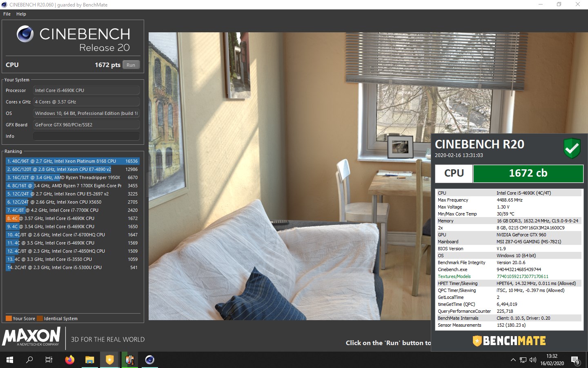The width and height of the screenshot is (588, 368).
Task: Open network status tray icon
Action: click(523, 360)
